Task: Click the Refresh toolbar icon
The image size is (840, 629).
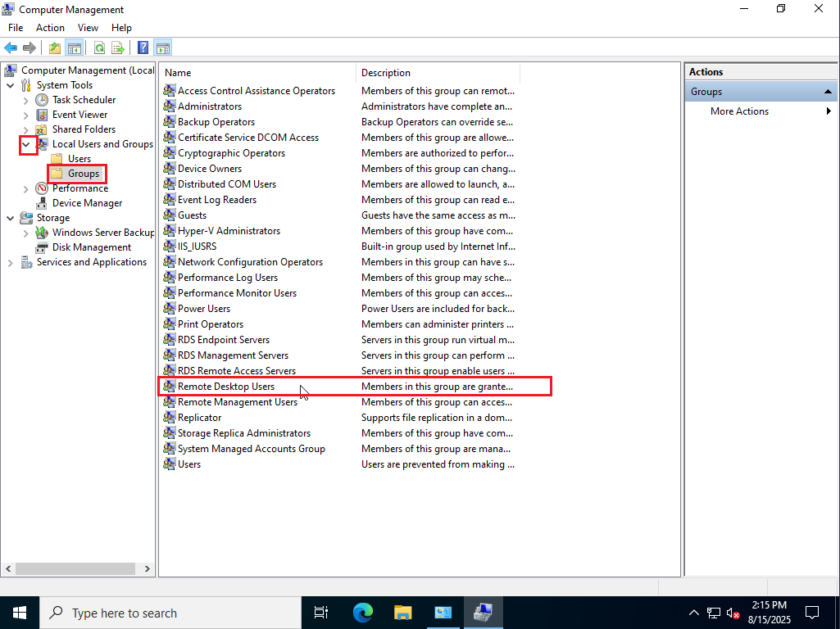Action: [x=100, y=48]
